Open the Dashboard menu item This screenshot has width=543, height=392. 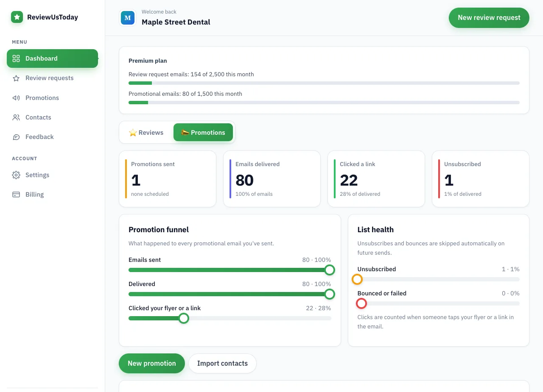coord(52,58)
